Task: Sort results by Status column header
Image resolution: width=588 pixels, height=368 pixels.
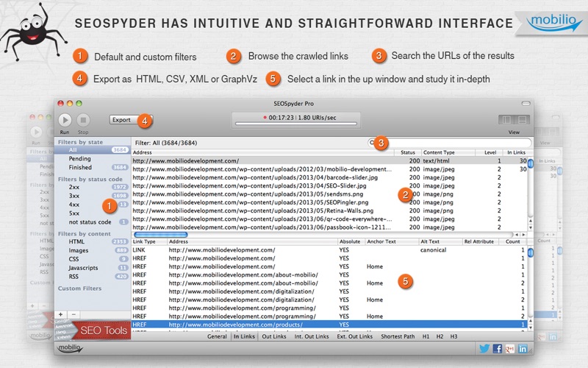Action: coord(408,152)
